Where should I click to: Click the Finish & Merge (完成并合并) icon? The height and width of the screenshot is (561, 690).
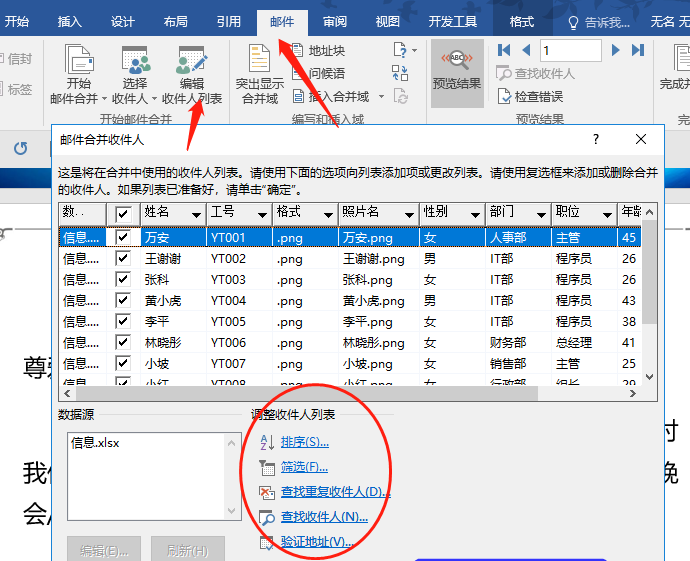681,57
